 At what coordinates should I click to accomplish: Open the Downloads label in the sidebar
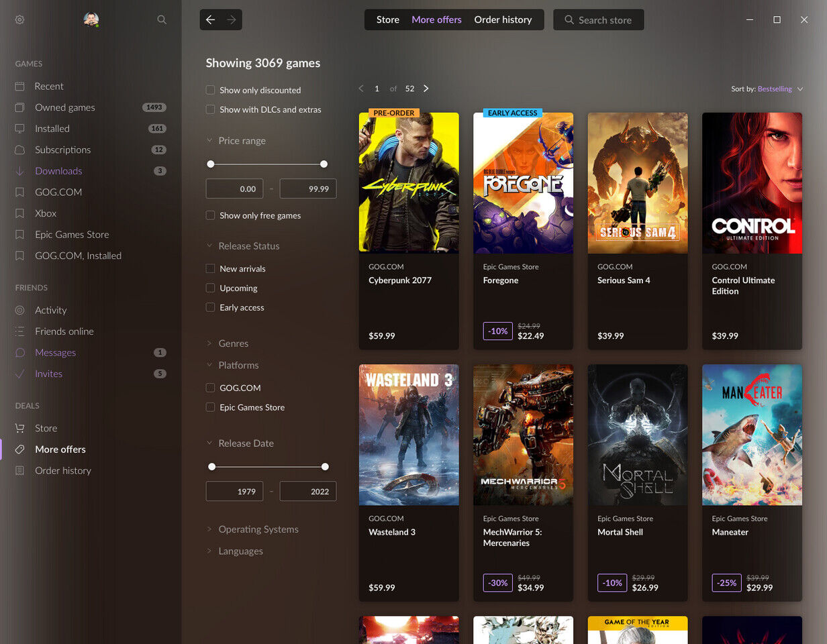coord(58,171)
